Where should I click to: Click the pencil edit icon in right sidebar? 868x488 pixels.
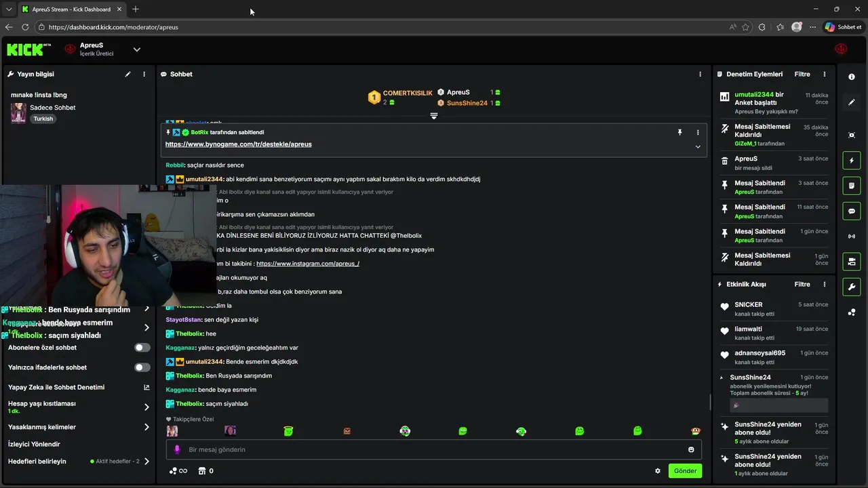pos(852,102)
